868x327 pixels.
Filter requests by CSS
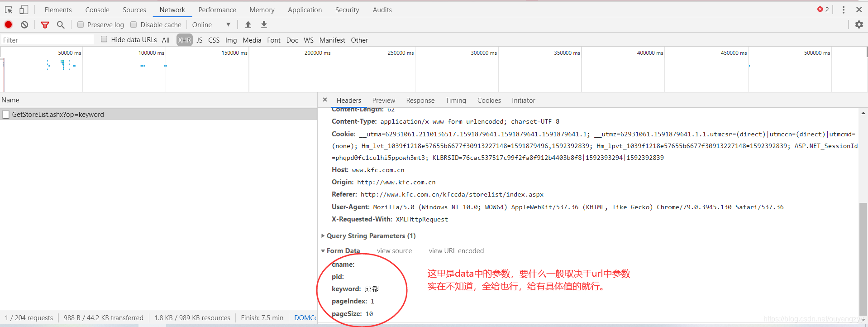[x=214, y=40]
